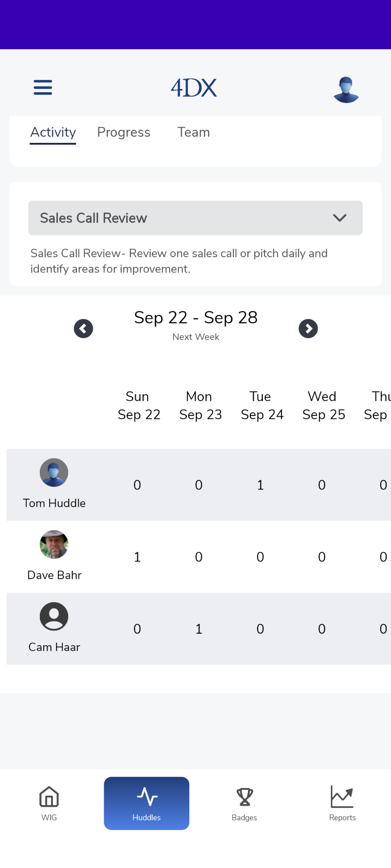Open the WIG home tab
This screenshot has height=868, width=391.
click(x=49, y=803)
